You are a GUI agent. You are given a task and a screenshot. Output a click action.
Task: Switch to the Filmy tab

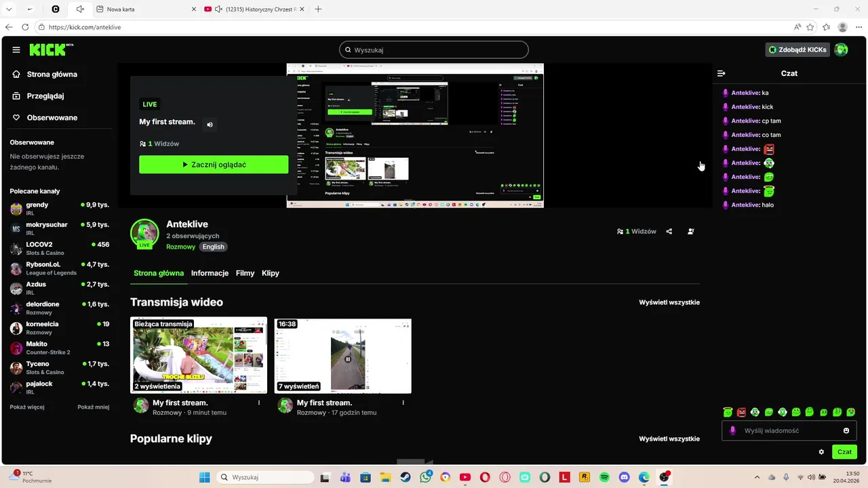(245, 273)
